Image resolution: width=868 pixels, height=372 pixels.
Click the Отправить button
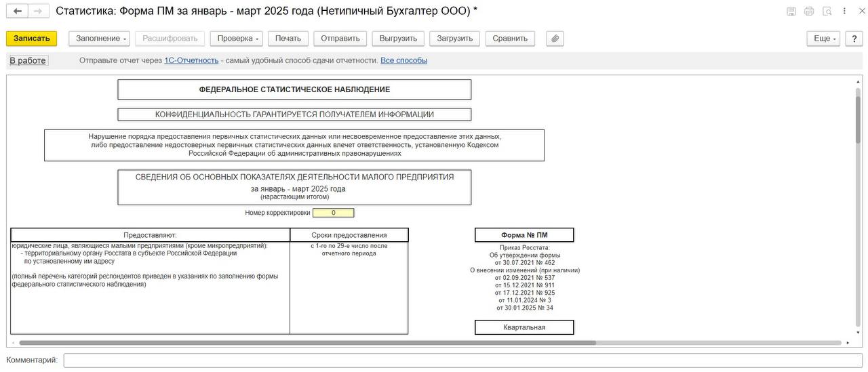tap(340, 39)
